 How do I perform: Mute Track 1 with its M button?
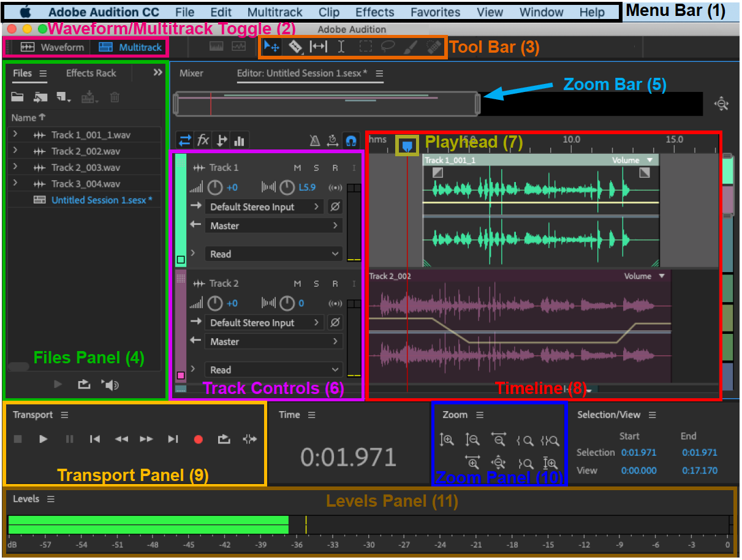(297, 168)
